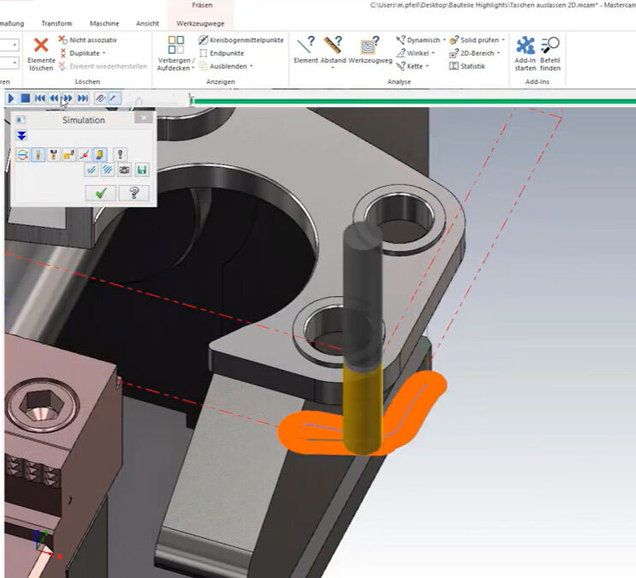Click the three diagonal lines icon

click(107, 170)
